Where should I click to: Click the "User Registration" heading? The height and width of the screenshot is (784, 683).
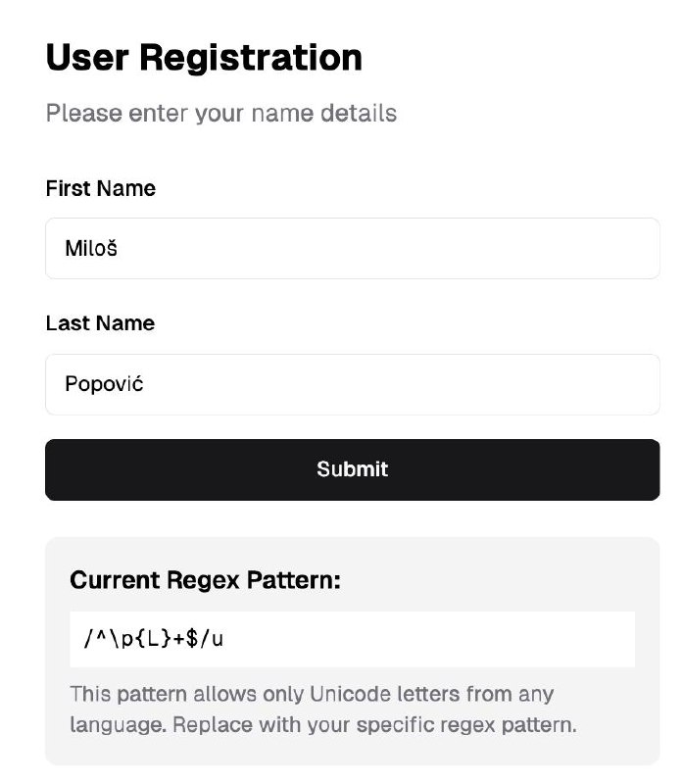204,58
